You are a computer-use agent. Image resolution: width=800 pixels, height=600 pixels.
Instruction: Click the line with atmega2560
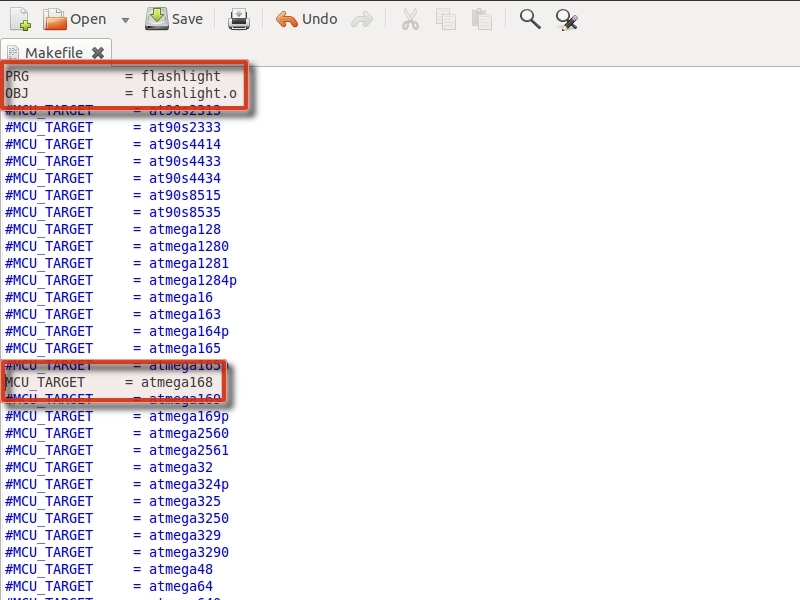point(117,433)
